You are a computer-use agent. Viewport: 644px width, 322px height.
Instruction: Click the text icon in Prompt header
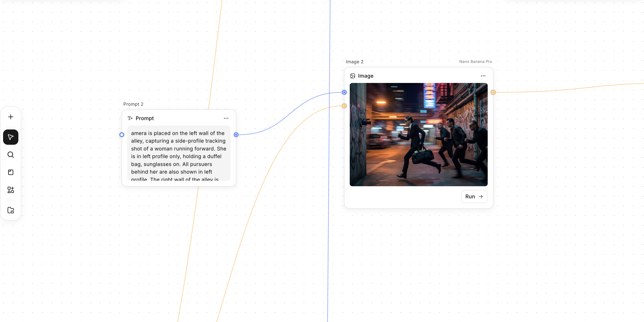click(x=130, y=118)
